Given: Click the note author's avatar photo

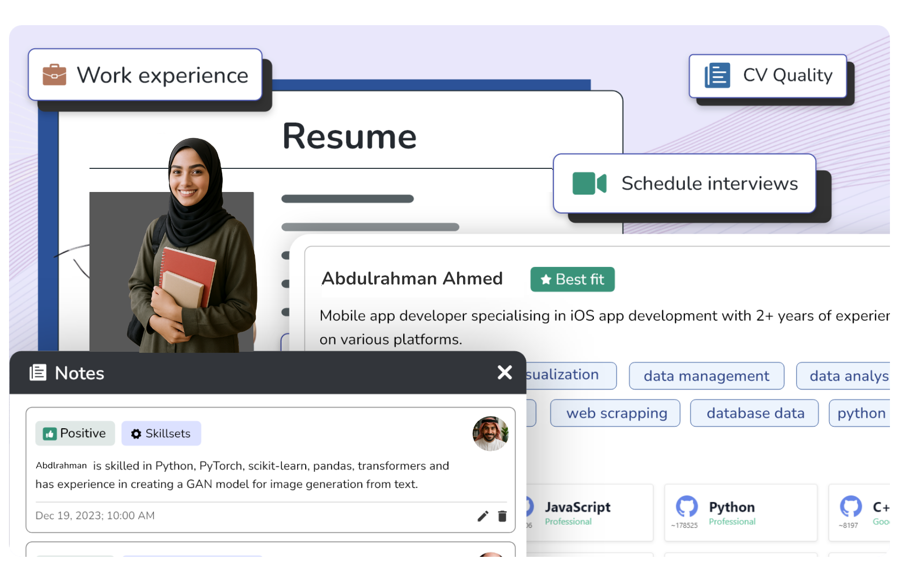Looking at the screenshot, I should pyautogui.click(x=490, y=433).
